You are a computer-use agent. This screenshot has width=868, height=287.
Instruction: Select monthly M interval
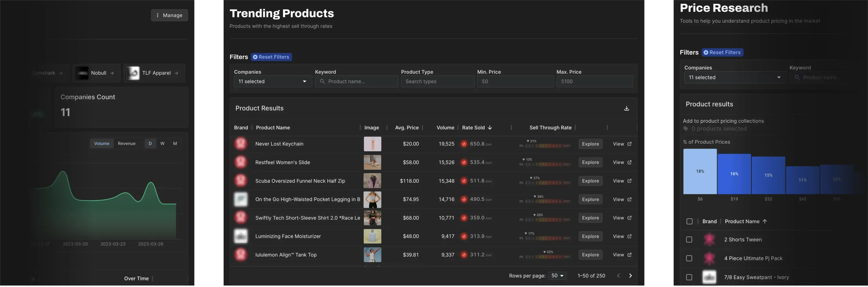[x=175, y=144]
